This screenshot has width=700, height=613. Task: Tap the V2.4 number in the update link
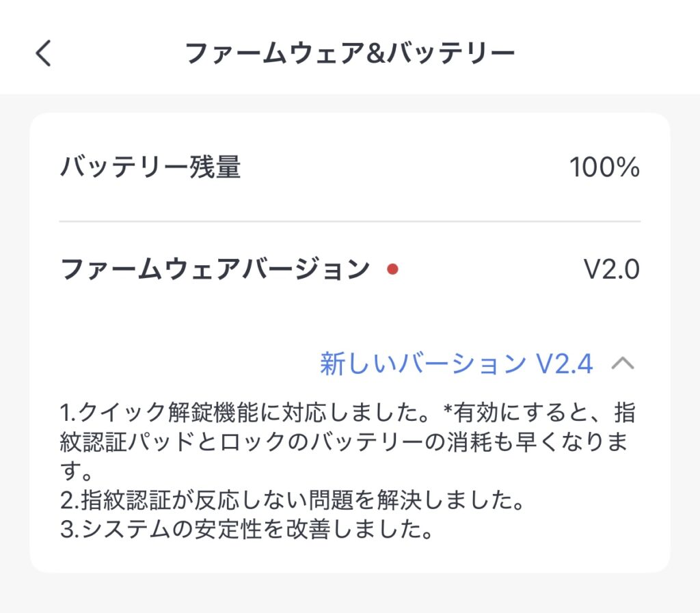pos(564,364)
